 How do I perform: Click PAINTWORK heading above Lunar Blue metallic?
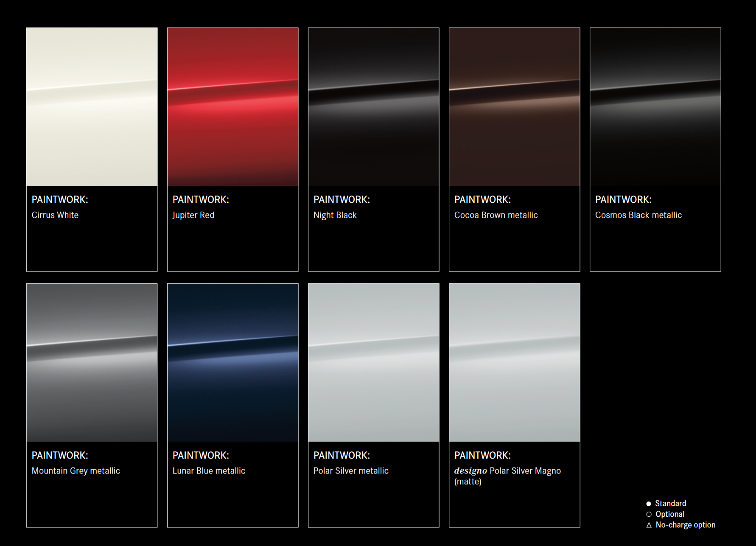pos(201,455)
